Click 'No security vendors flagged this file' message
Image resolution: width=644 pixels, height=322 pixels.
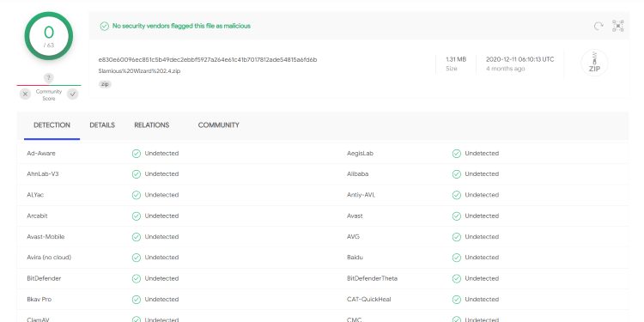click(181, 26)
